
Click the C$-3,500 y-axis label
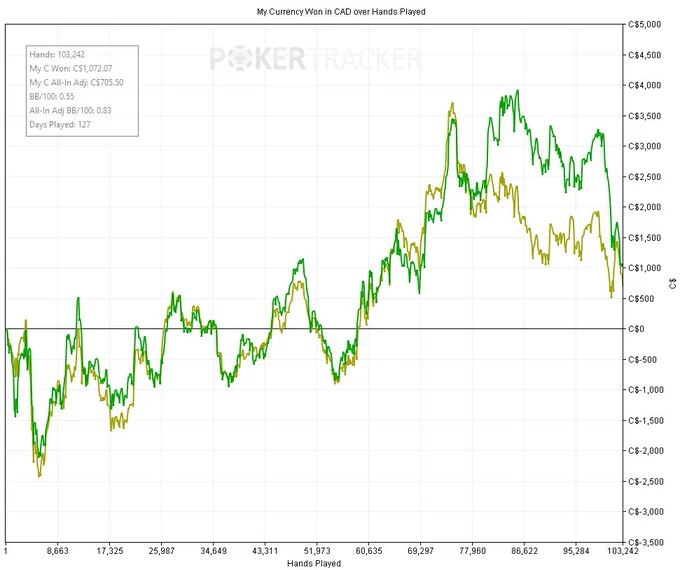[x=646, y=542]
